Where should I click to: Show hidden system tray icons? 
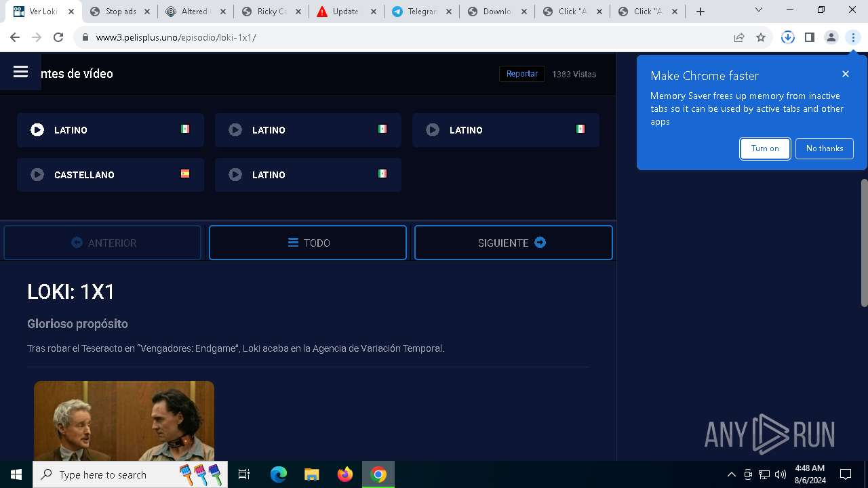pos(731,474)
